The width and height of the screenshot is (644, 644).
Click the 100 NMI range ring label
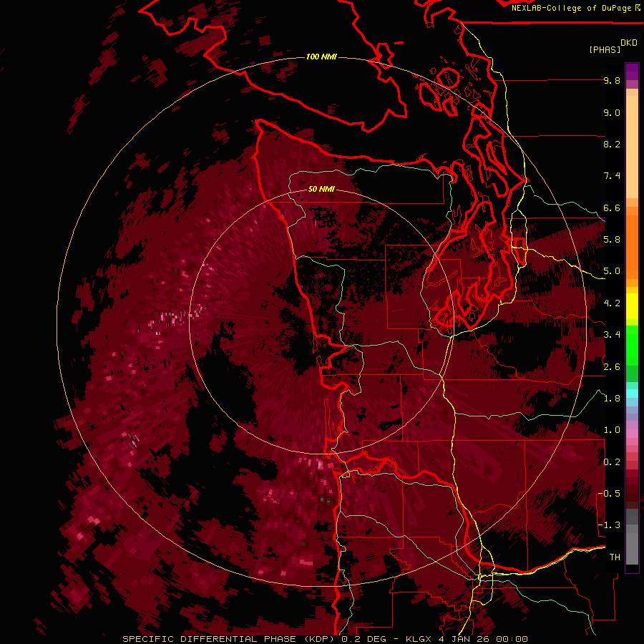tap(321, 57)
